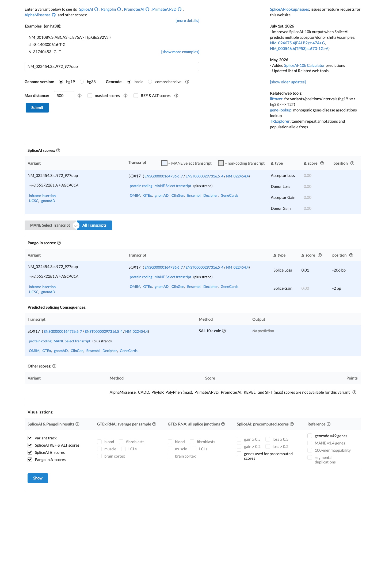
Task: Open help icon for SpliceAI Δ score column
Action: coord(322,163)
